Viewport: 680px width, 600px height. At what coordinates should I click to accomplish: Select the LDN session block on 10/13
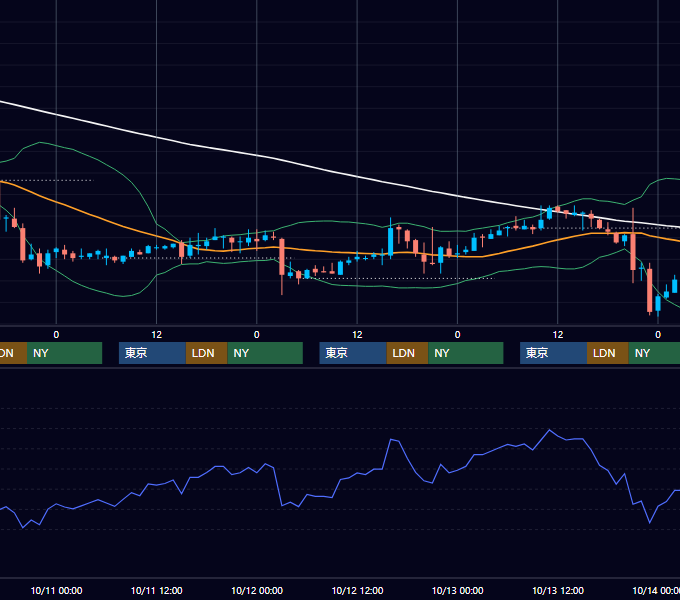click(608, 353)
